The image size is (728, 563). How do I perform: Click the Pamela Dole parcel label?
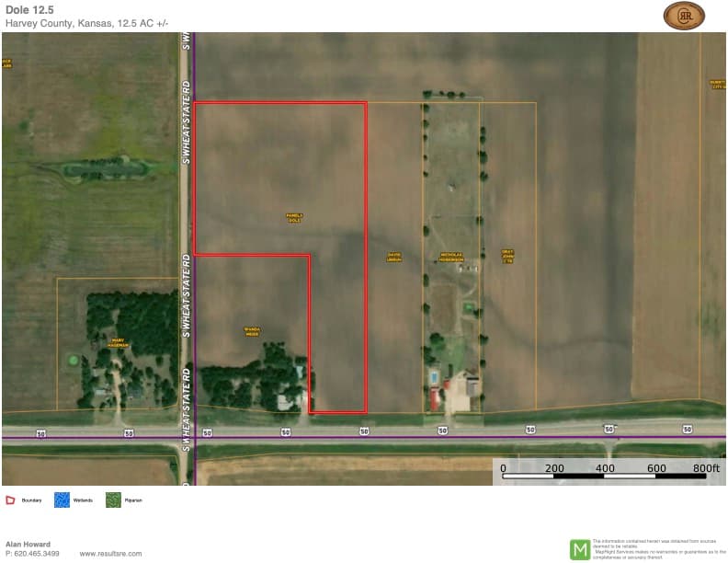pos(294,218)
